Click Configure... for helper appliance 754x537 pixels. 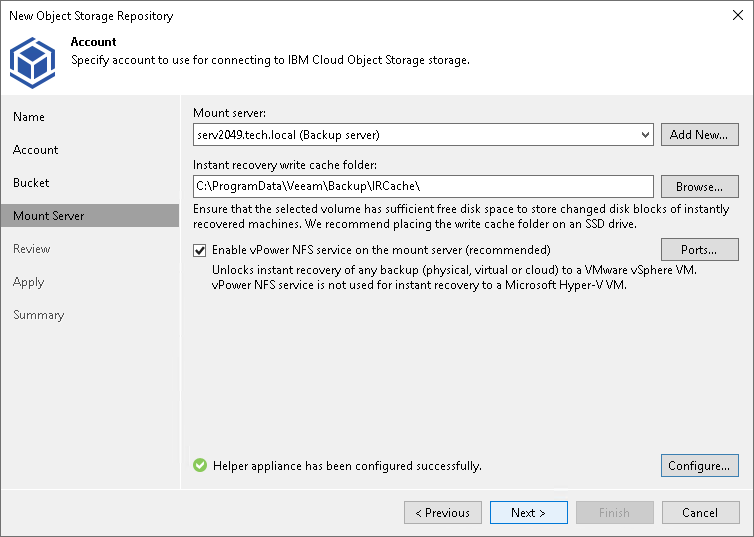700,465
